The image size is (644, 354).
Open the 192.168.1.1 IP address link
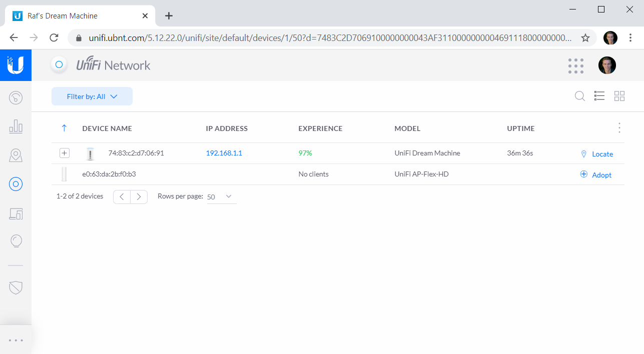[224, 153]
